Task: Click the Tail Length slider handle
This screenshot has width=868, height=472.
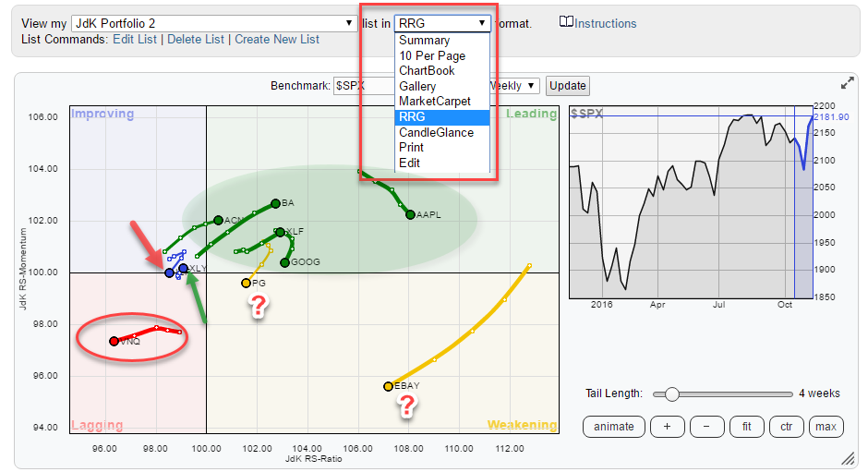Action: (x=671, y=393)
